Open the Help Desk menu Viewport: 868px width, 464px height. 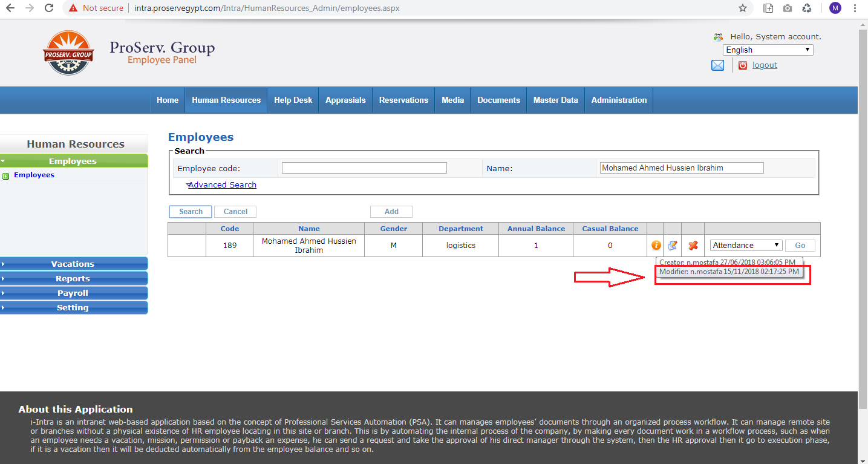point(293,100)
